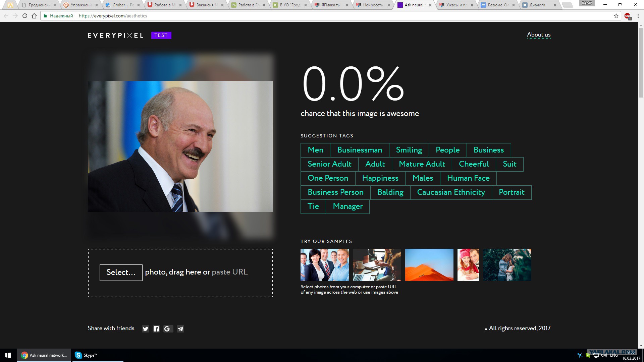This screenshot has height=362, width=644.
Task: Click the volume icon in system tray
Action: (604, 355)
